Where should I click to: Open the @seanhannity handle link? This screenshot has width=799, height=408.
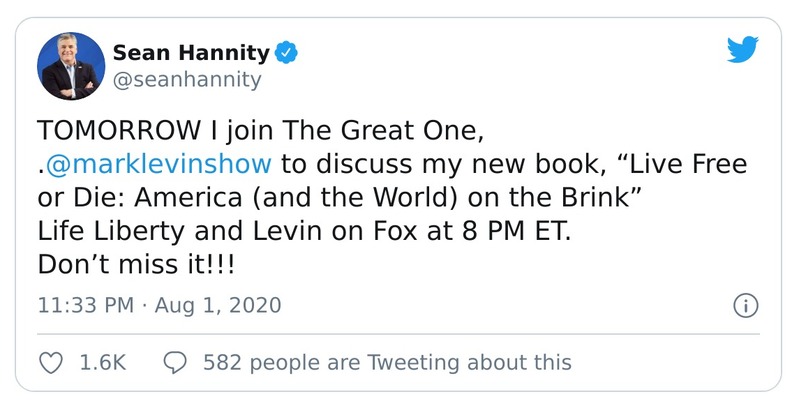187,79
